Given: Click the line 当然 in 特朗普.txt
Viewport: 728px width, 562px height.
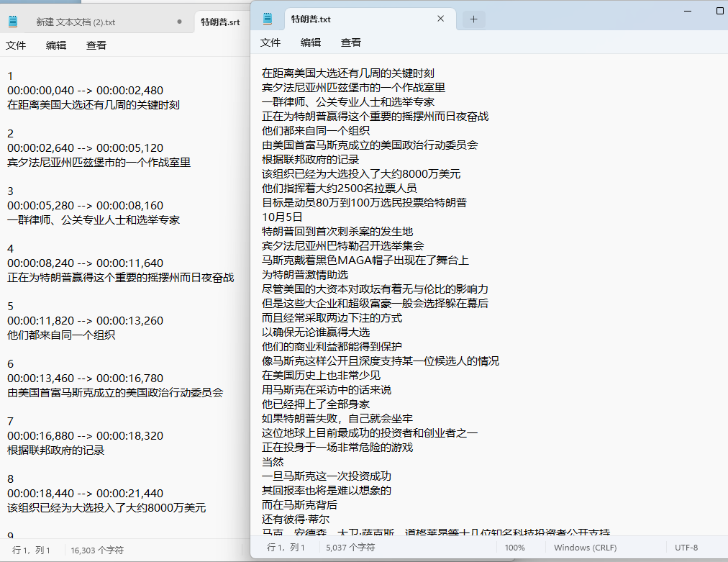Looking at the screenshot, I should coord(273,462).
